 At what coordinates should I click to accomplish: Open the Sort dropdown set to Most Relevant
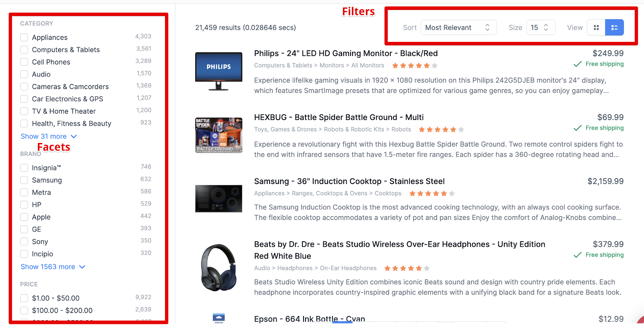coord(459,27)
